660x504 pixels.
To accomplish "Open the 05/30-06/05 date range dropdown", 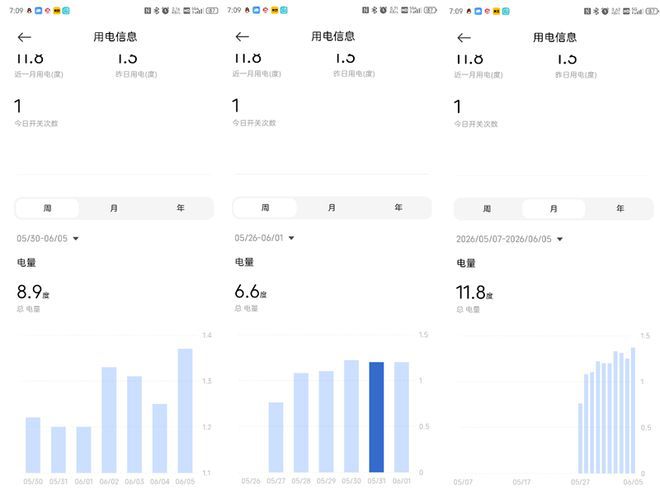I will [48, 238].
